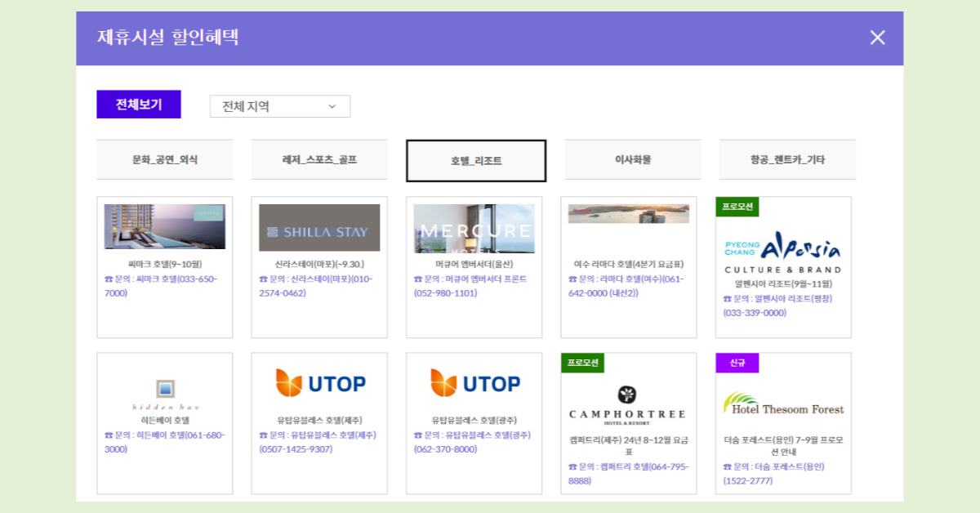Viewport: 980px width, 513px height.
Task: Open 여수 라마다 호텔(4분기 요금표) title
Action: (629, 264)
